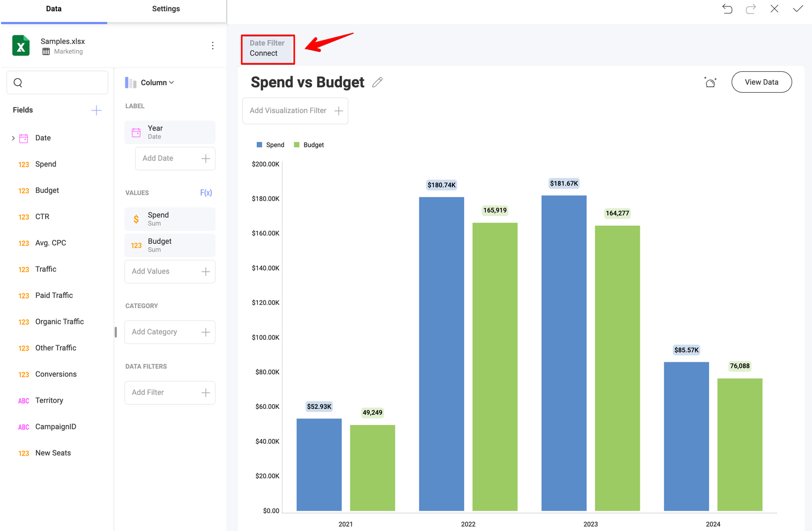Click plus icon in Add Filter
This screenshot has width=812, height=531.
pyautogui.click(x=206, y=393)
